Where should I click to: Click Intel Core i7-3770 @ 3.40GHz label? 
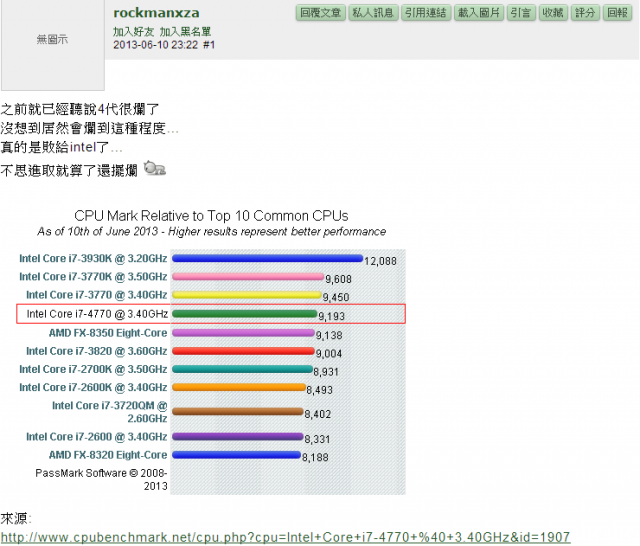(97, 295)
